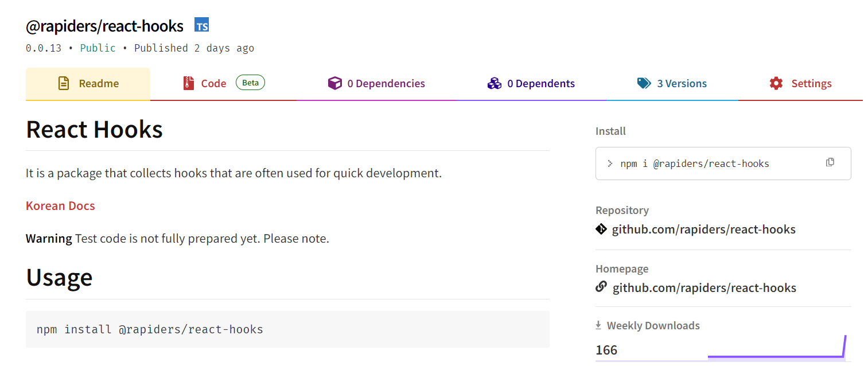The width and height of the screenshot is (868, 366).
Task: Click the Code zip file icon
Action: [x=189, y=83]
